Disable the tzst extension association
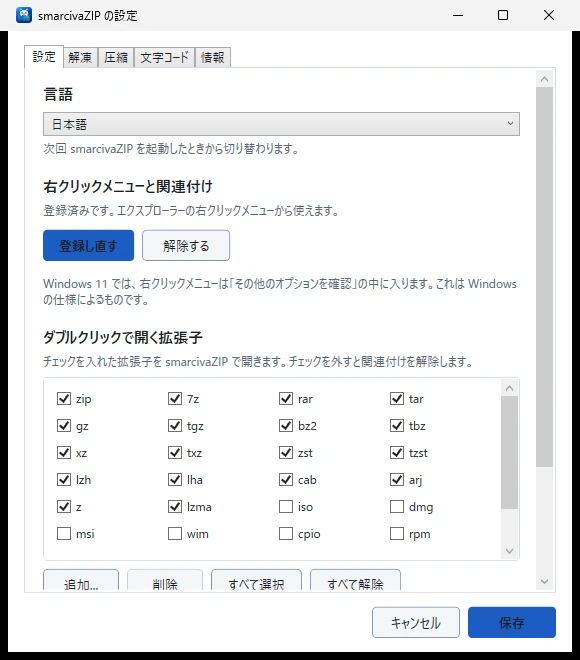580x660 pixels. tap(397, 452)
